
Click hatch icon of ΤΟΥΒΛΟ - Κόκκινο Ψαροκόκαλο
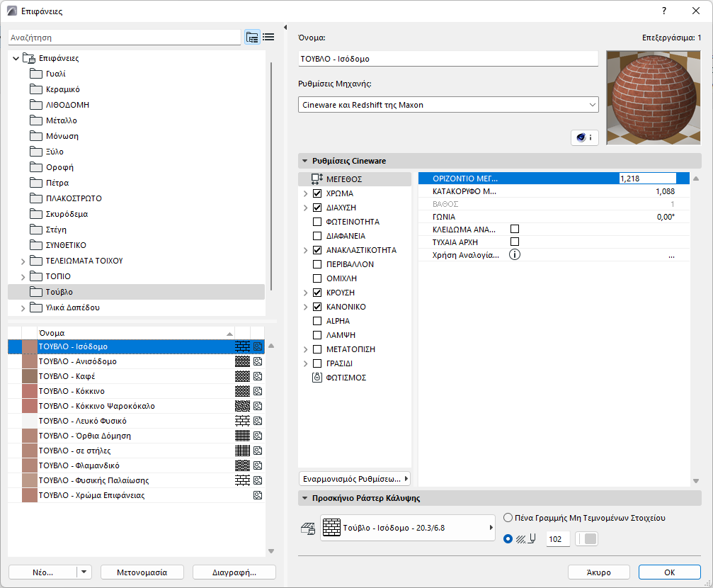coord(242,406)
